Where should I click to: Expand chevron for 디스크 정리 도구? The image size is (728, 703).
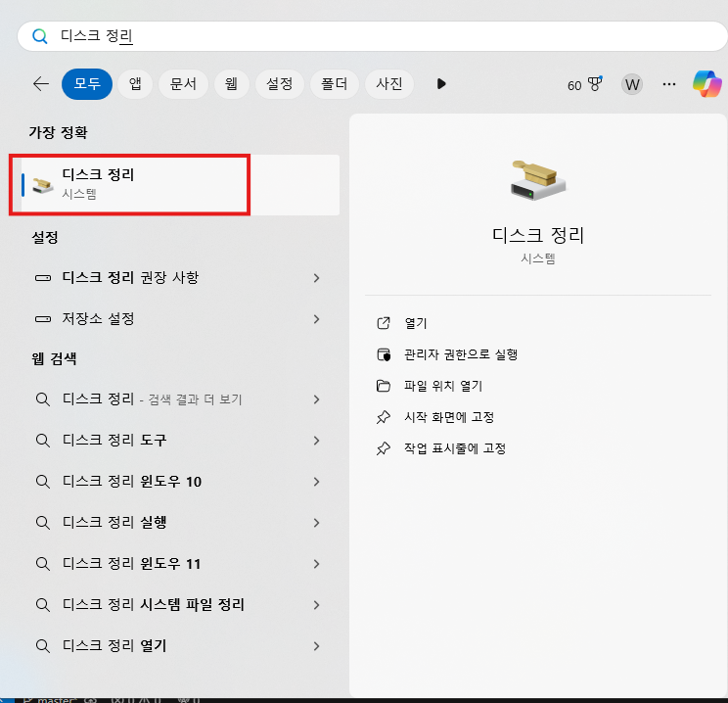[317, 441]
